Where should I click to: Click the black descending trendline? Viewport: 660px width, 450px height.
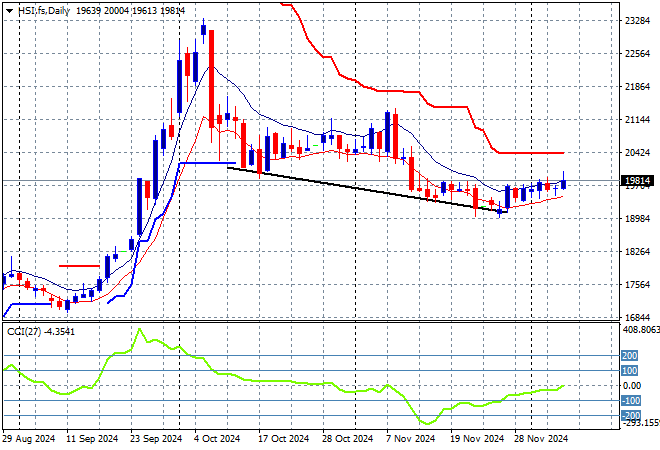pos(360,188)
